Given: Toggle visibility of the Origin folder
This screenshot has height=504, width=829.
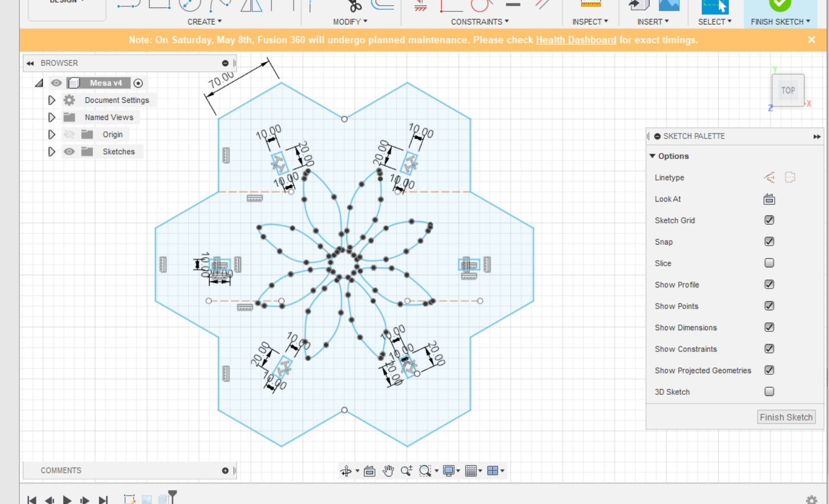Looking at the screenshot, I should point(69,134).
